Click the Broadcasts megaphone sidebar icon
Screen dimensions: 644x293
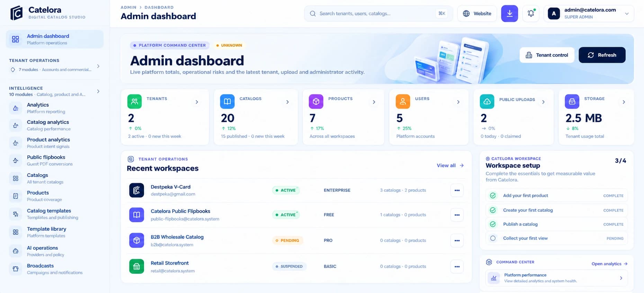click(16, 269)
